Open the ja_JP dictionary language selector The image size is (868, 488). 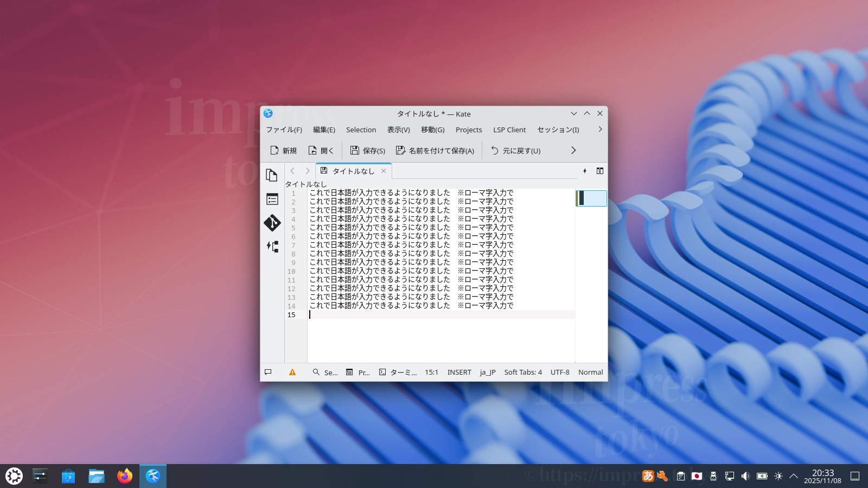click(488, 372)
